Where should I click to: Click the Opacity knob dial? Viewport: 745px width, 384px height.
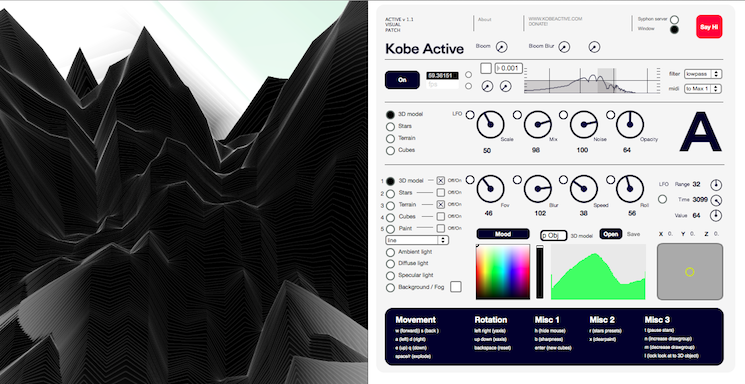click(x=630, y=125)
